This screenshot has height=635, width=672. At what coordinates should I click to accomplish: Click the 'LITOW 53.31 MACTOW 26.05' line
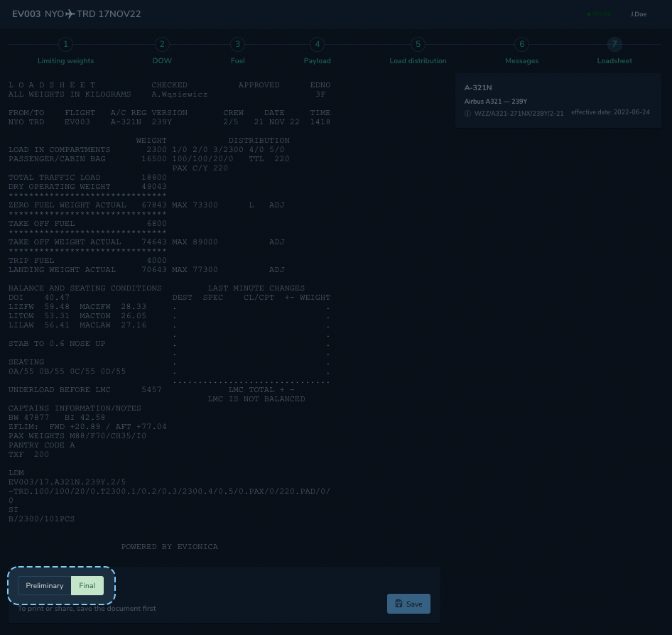[77, 316]
